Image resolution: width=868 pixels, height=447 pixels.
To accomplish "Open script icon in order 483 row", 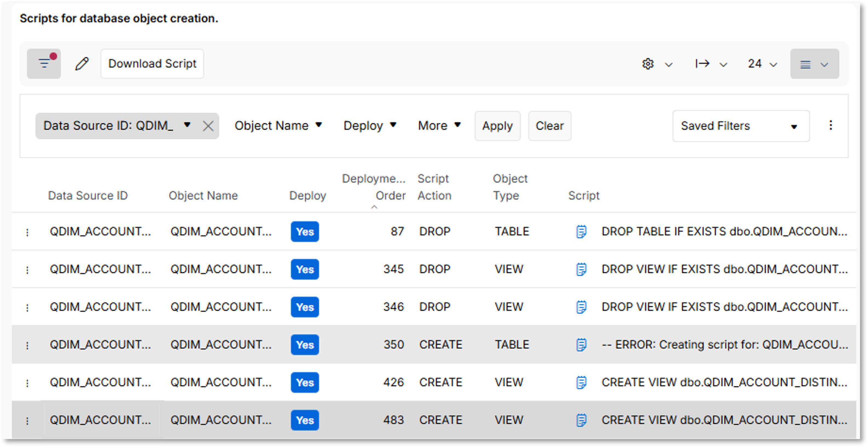I will [581, 420].
